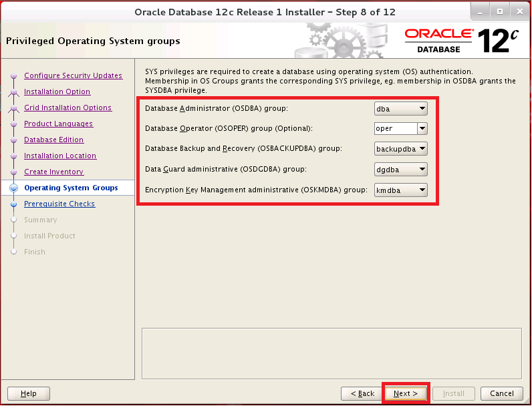This screenshot has width=532, height=406.
Task: Click step bullet beside Database Edition
Action: (13, 140)
